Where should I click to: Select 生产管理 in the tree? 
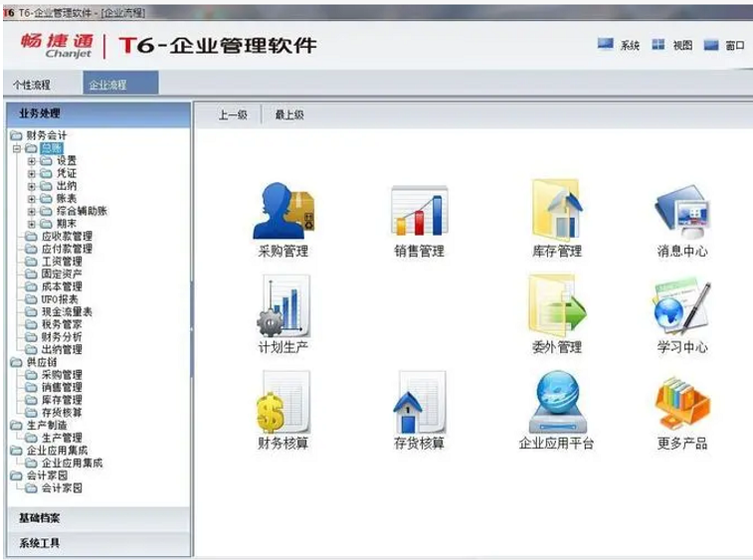click(62, 438)
